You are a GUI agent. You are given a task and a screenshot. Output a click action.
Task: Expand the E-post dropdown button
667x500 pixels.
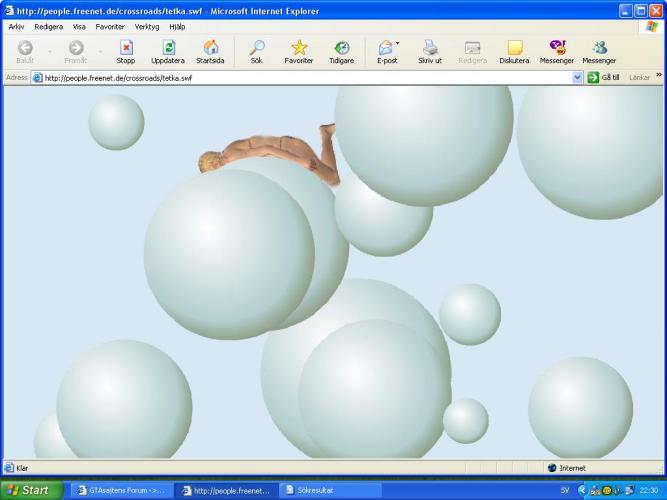point(397,44)
